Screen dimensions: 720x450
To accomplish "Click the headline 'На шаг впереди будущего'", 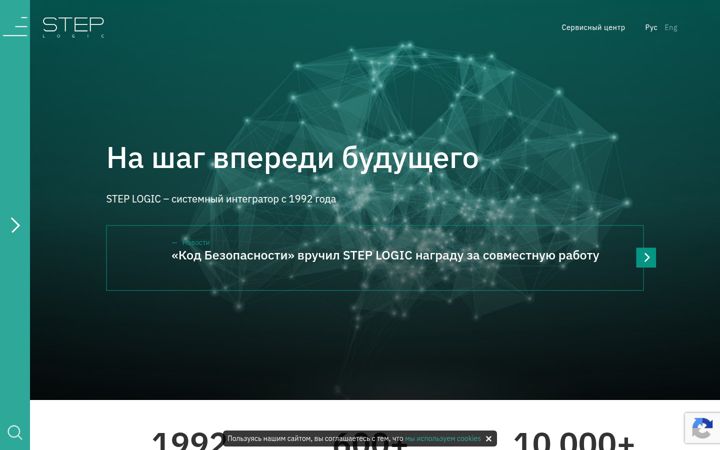I will (x=292, y=158).
